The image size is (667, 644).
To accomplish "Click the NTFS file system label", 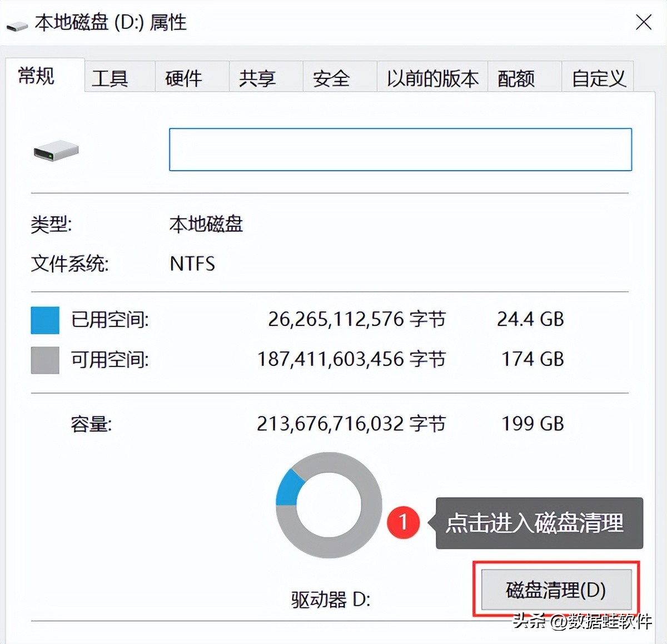I will point(192,264).
